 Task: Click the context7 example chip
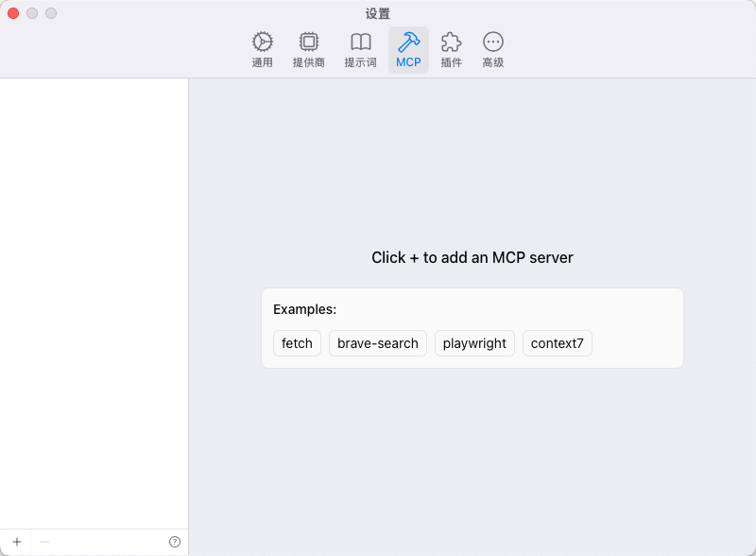558,343
